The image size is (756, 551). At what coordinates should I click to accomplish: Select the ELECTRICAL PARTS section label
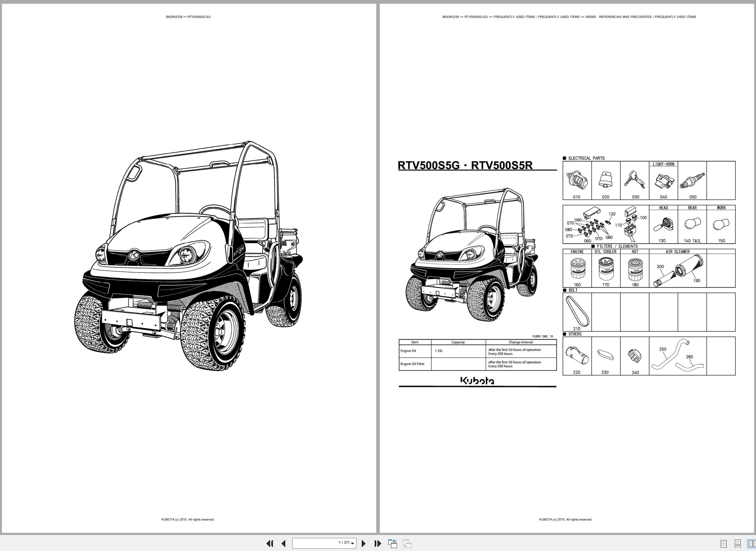click(x=587, y=158)
